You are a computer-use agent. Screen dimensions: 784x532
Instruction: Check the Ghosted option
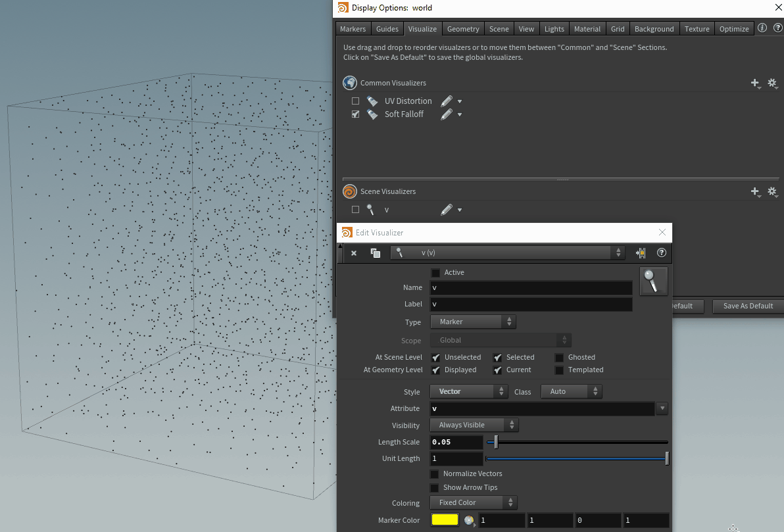[x=558, y=356]
